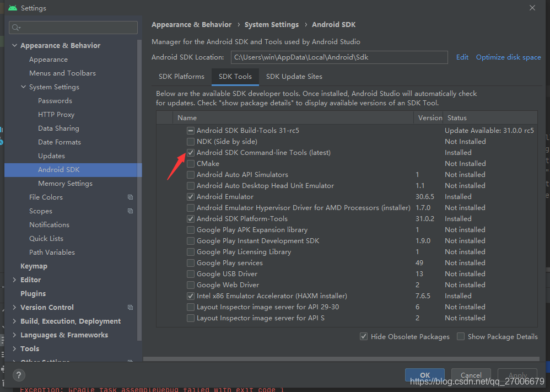Open the Date Formats page
Viewport: 550px width, 392px height.
coord(60,142)
